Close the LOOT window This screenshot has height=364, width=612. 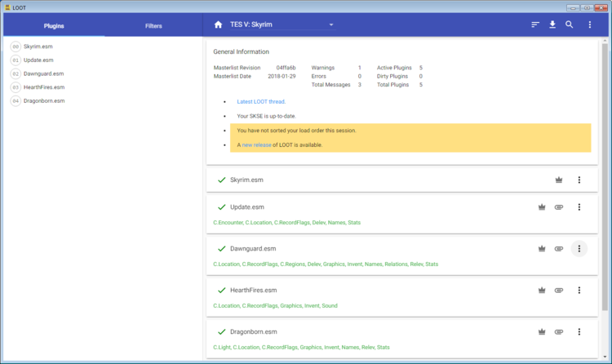[601, 7]
